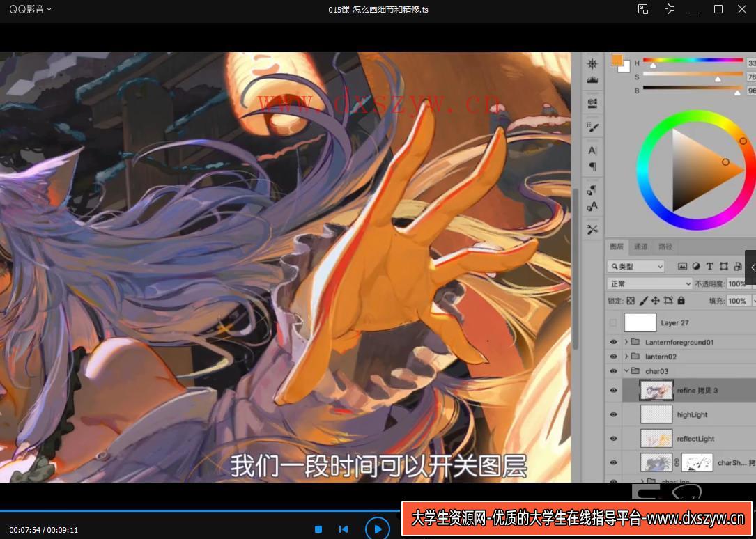Select the reflectLight layer thumbnail
Image resolution: width=756 pixels, height=539 pixels.
point(656,438)
